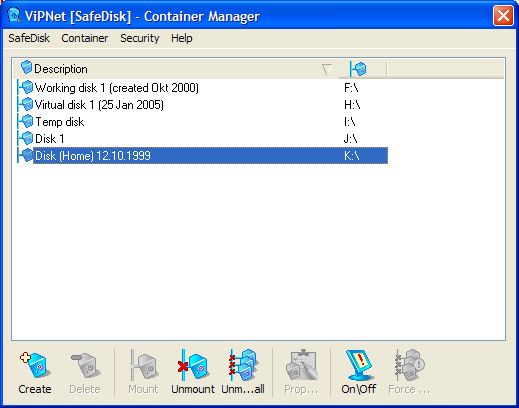Select the Disk 1 row on J:\

[x=202, y=139]
